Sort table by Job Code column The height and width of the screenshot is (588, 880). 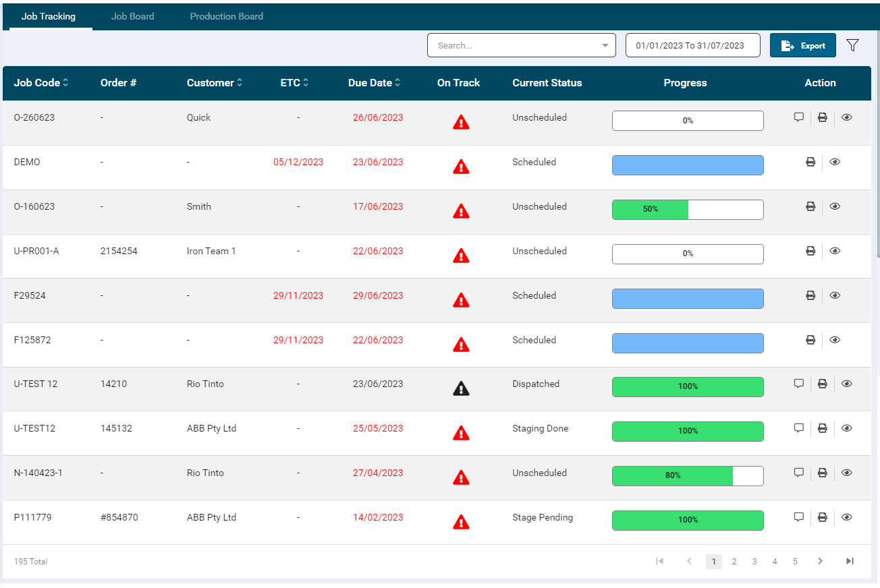(41, 83)
